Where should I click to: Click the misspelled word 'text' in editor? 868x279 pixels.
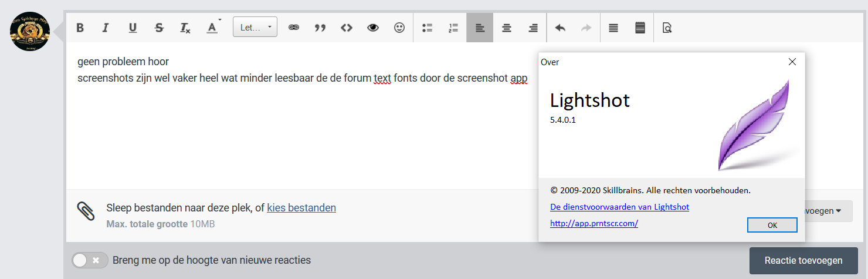tap(382, 78)
